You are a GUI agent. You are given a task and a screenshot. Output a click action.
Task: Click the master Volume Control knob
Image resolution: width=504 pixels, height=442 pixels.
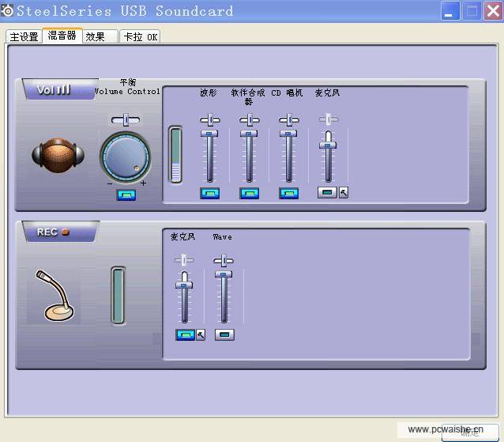coord(125,153)
